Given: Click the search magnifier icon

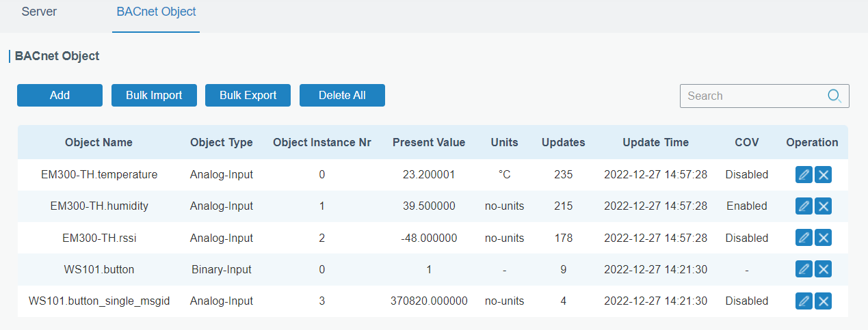Looking at the screenshot, I should (x=834, y=96).
